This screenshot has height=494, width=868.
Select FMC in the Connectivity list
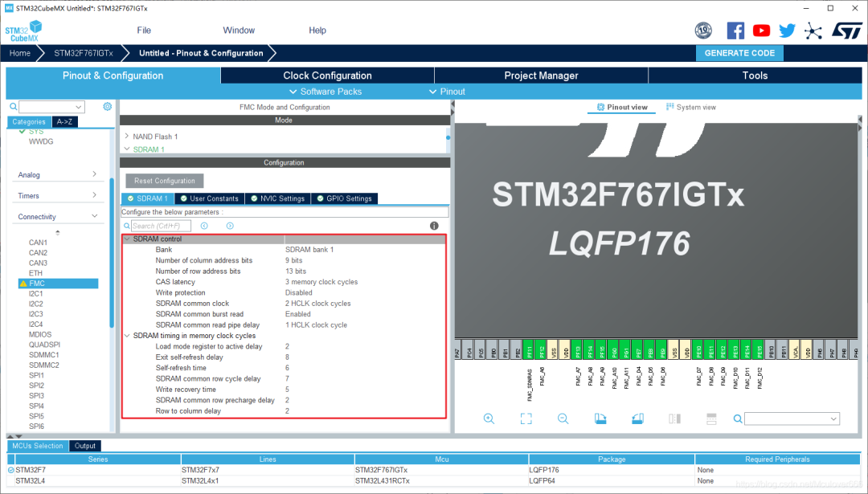pos(58,284)
